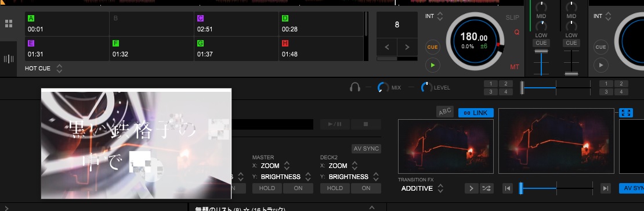Open the HOT CUE mode selector
The width and height of the screenshot is (644, 211).
pos(44,68)
